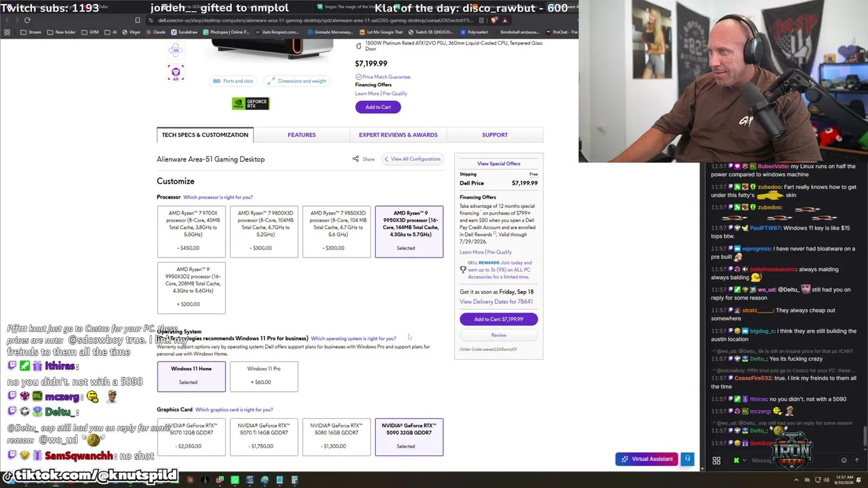Open the AR product view icon
This screenshot has width=868, height=488.
[176, 73]
